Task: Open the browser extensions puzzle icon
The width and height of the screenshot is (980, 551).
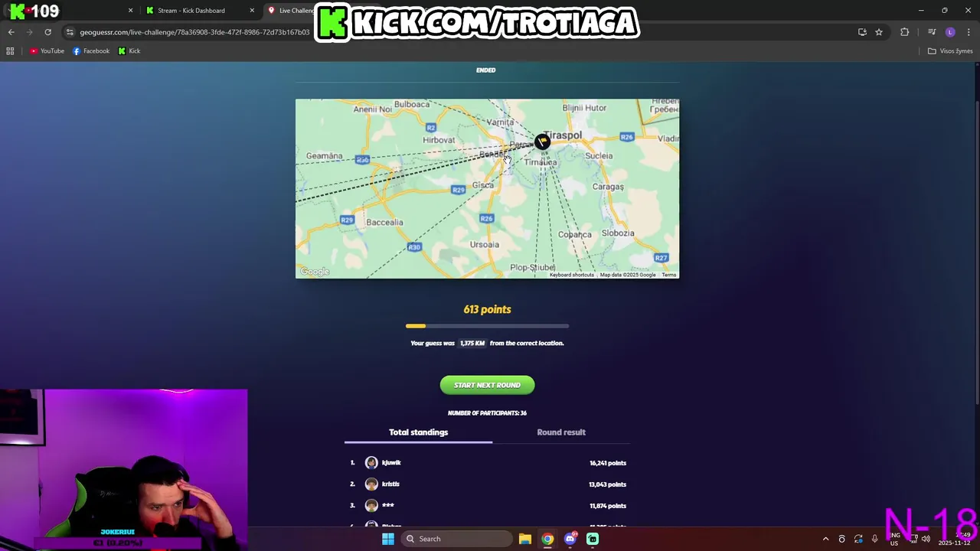Action: [905, 32]
